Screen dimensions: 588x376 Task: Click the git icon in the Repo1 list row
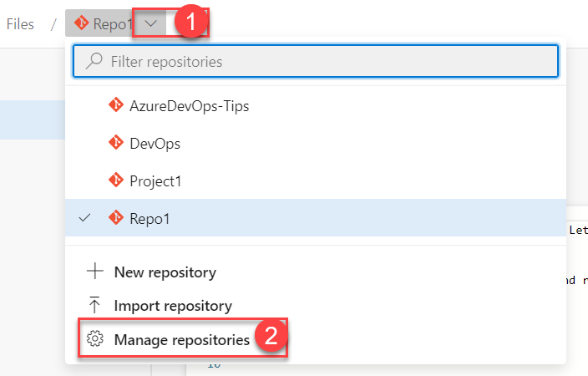point(116,217)
